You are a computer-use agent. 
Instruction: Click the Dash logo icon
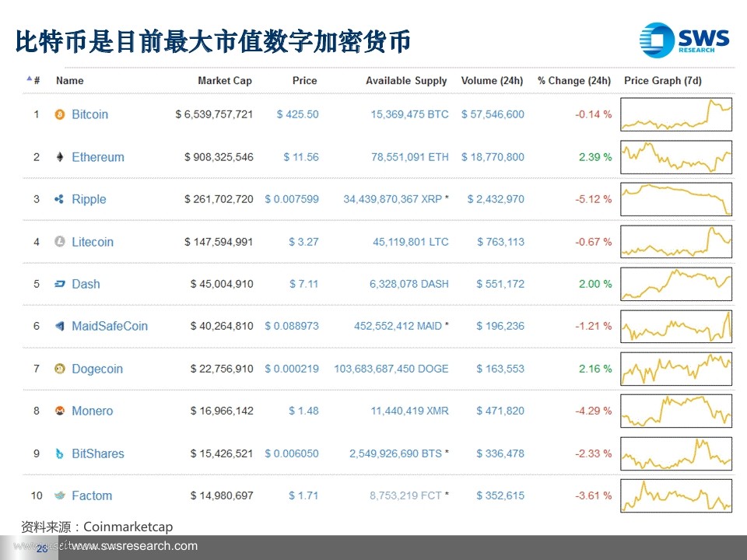click(60, 284)
